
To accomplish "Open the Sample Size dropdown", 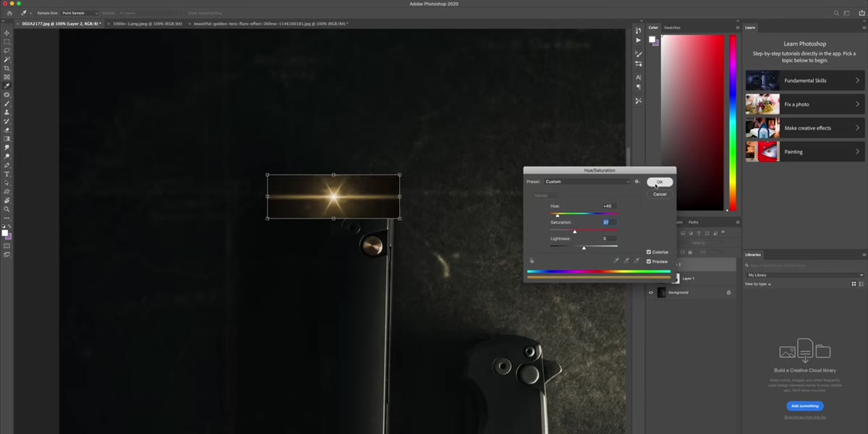I will coord(80,13).
